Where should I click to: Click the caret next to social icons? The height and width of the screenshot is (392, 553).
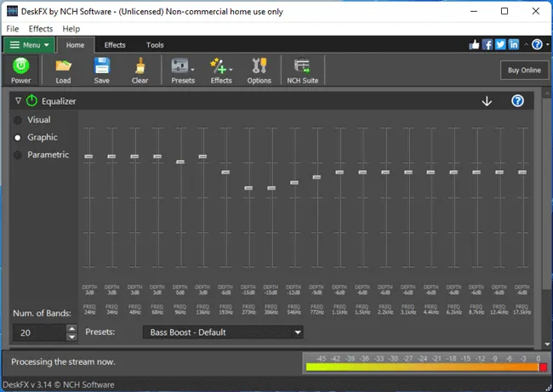pos(526,45)
